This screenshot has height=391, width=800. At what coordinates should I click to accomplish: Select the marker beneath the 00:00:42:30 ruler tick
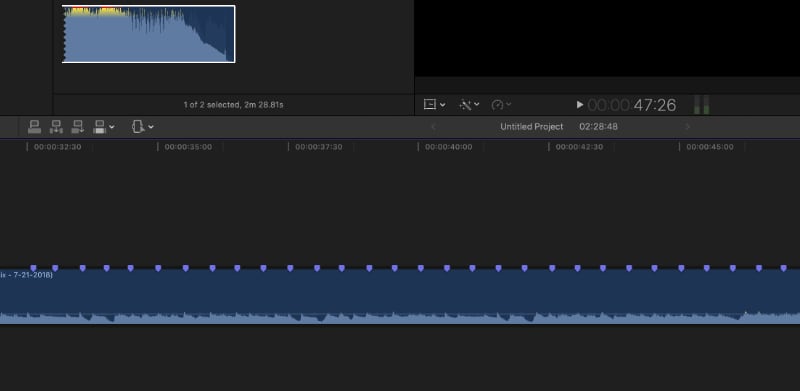(x=552, y=268)
